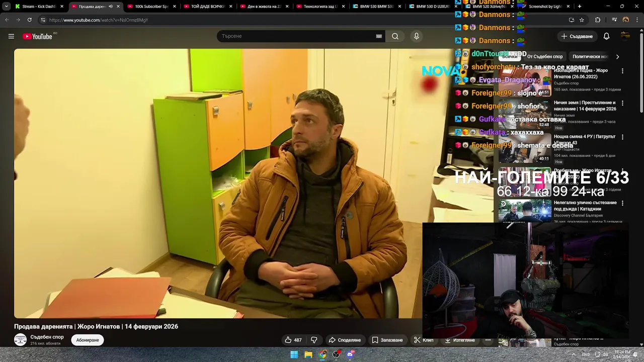Click the Клип clip button

point(424,340)
